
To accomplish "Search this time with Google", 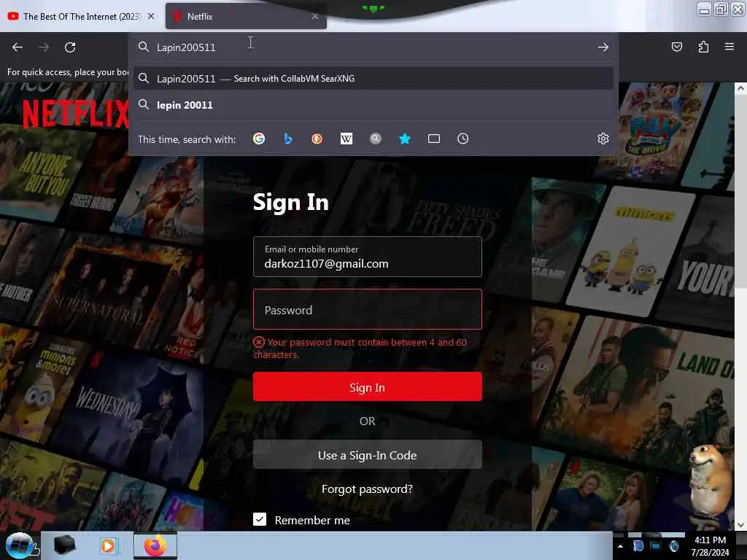I will pos(259,139).
